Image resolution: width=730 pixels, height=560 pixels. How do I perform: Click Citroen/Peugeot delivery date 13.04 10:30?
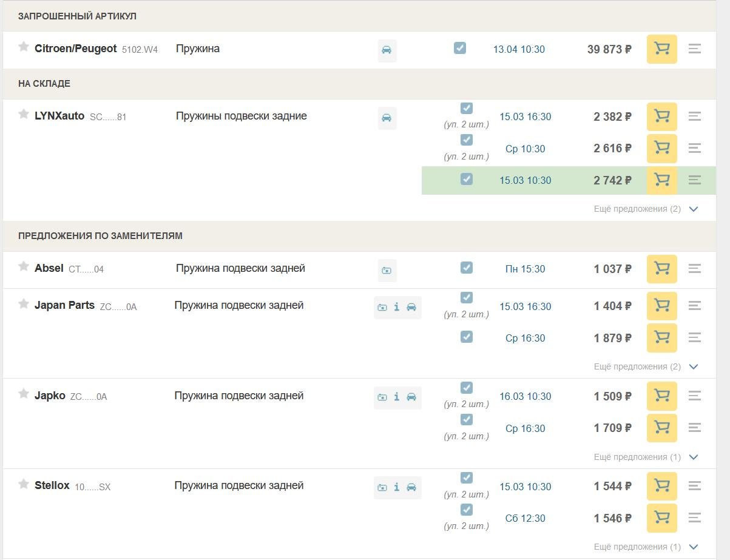(x=519, y=50)
